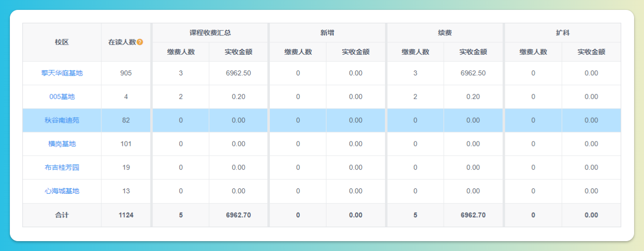Click 秋谷南迪苑 课程收费汇总 amount 0.00
The image size is (644, 251).
(239, 120)
